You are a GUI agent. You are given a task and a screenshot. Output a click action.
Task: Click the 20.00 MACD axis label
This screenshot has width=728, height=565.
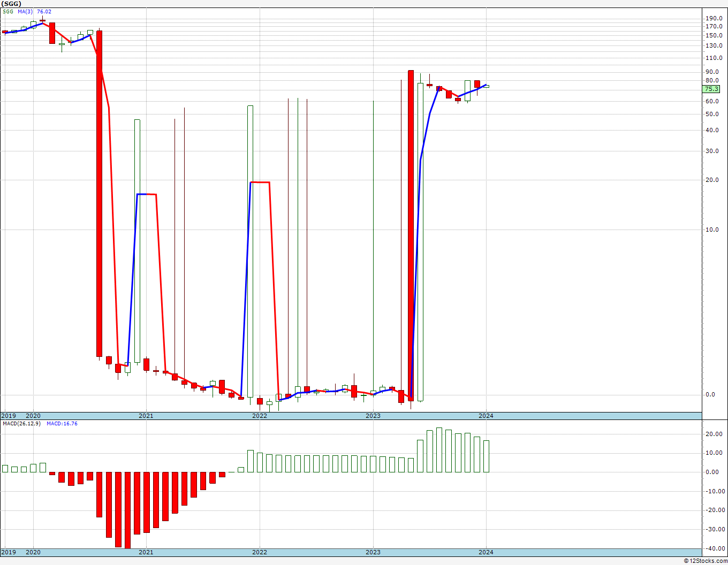coord(714,434)
